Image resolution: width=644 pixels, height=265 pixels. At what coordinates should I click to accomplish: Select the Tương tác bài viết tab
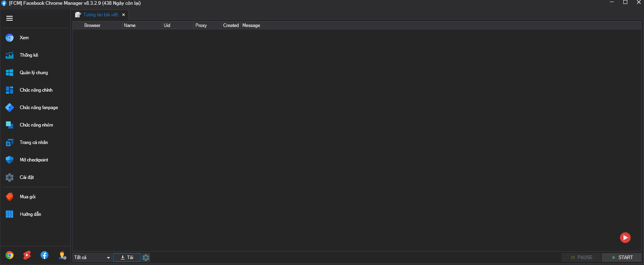tap(100, 15)
